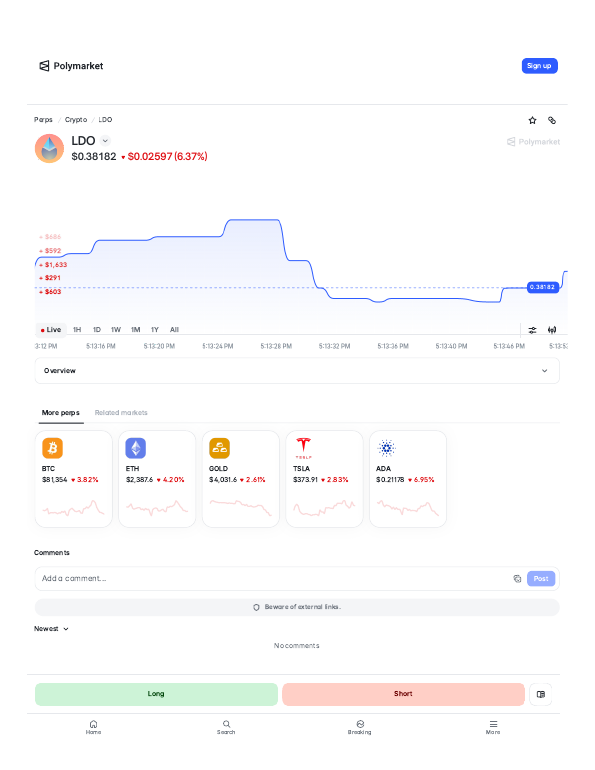Click the Bitcoin icon
595x770 pixels.
point(53,448)
